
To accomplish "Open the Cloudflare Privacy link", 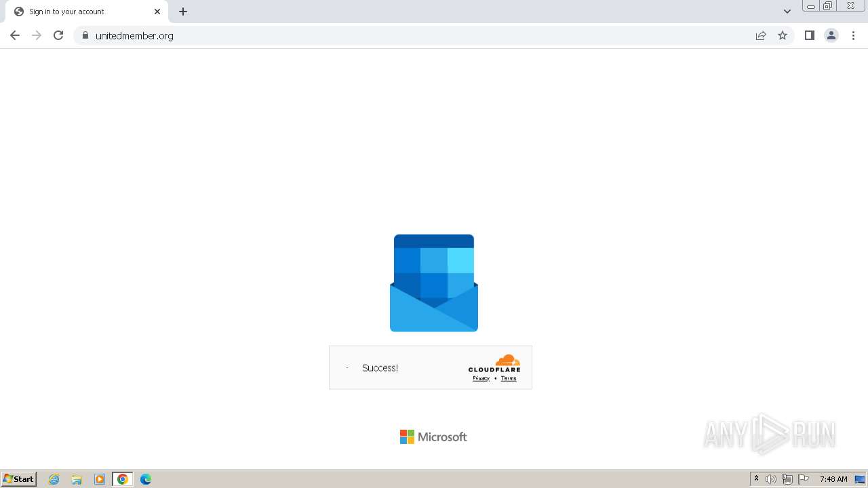I will point(481,378).
